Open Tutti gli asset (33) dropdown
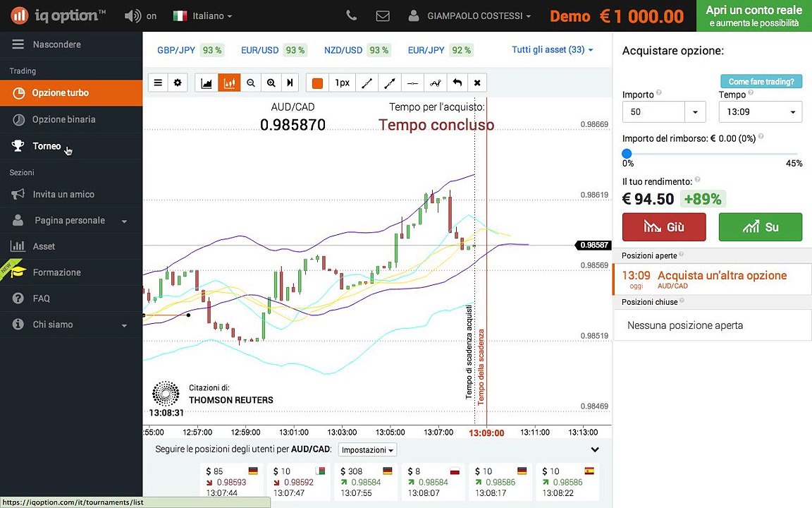The image size is (812, 508). click(x=553, y=50)
